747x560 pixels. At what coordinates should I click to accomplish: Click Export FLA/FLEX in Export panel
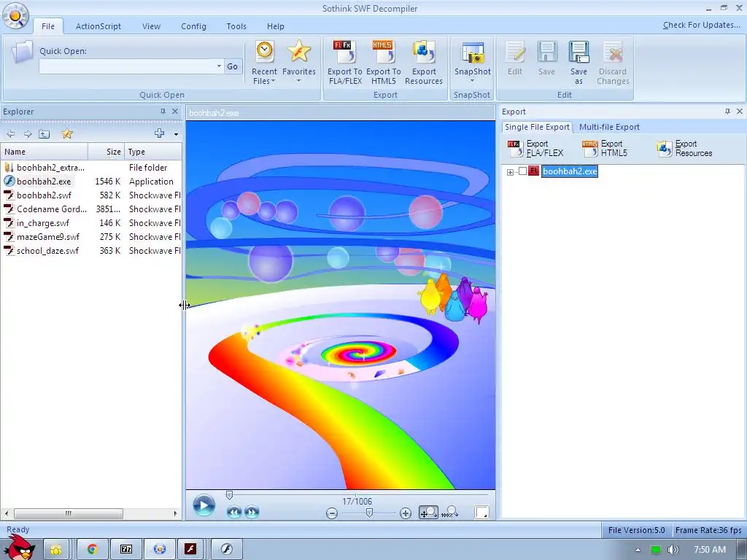(535, 149)
